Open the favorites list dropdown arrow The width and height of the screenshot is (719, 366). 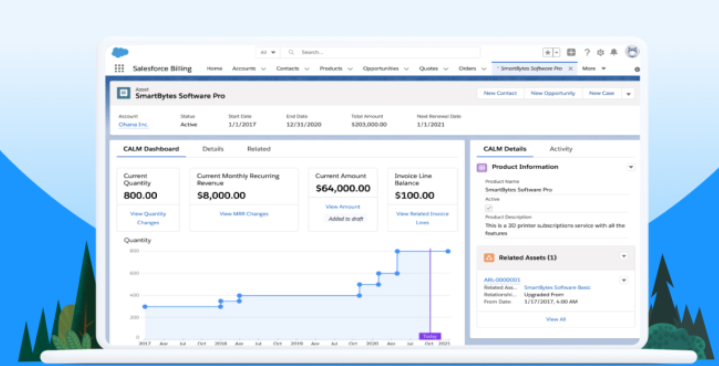[x=557, y=52]
